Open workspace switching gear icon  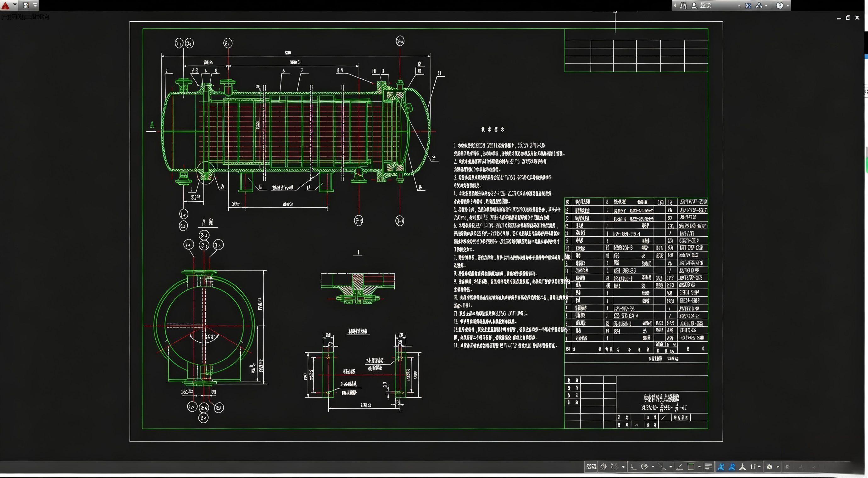tap(770, 467)
